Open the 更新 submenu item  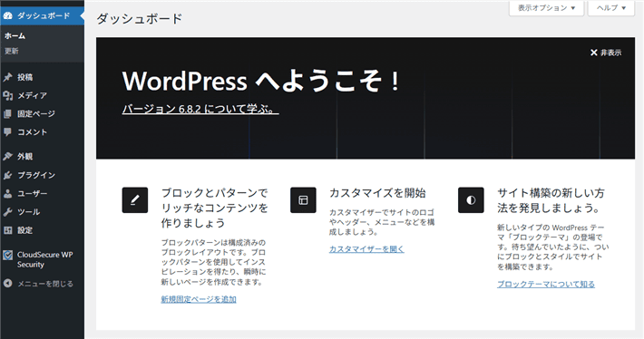click(x=12, y=51)
